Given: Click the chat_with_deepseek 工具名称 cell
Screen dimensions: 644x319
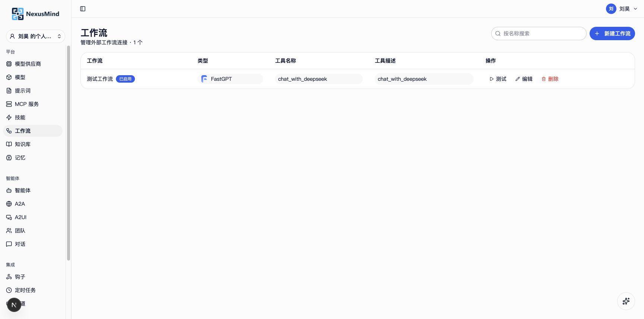Looking at the screenshot, I should pyautogui.click(x=319, y=79).
